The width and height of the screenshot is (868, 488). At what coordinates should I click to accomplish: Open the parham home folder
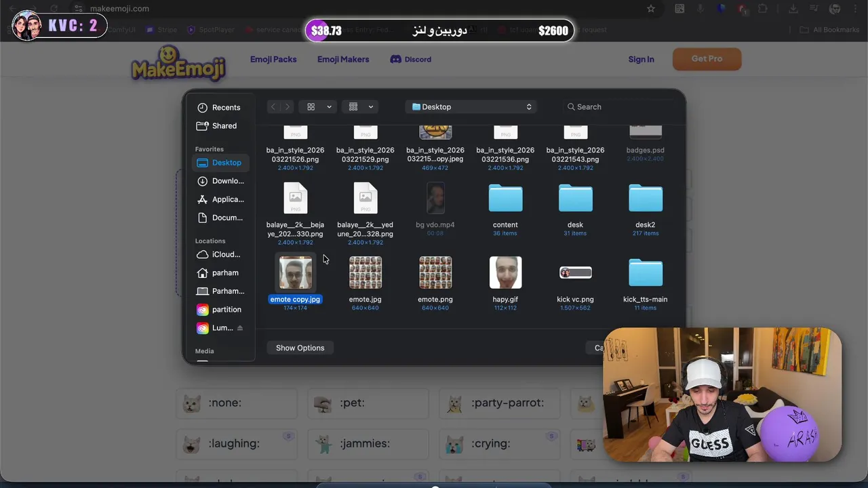pyautogui.click(x=217, y=272)
